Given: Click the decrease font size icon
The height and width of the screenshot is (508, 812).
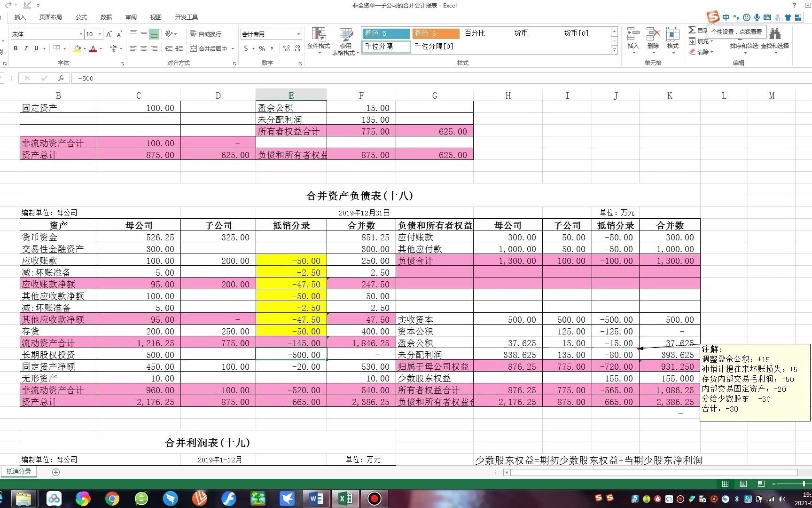Looking at the screenshot, I should tap(119, 34).
